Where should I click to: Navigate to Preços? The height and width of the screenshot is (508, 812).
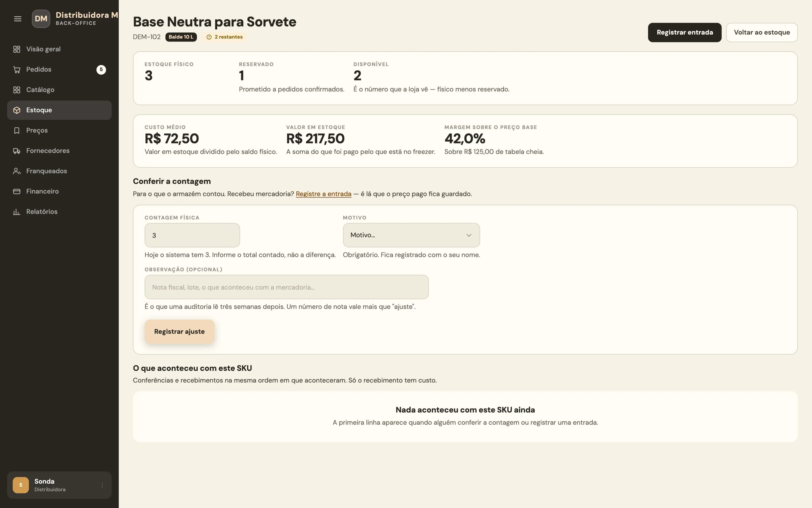(59, 131)
